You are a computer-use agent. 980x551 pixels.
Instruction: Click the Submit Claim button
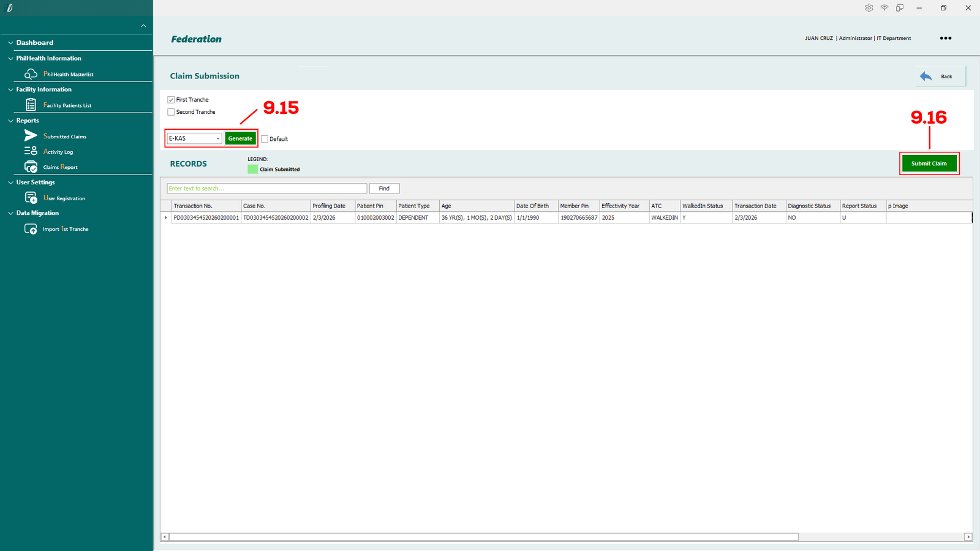click(929, 163)
